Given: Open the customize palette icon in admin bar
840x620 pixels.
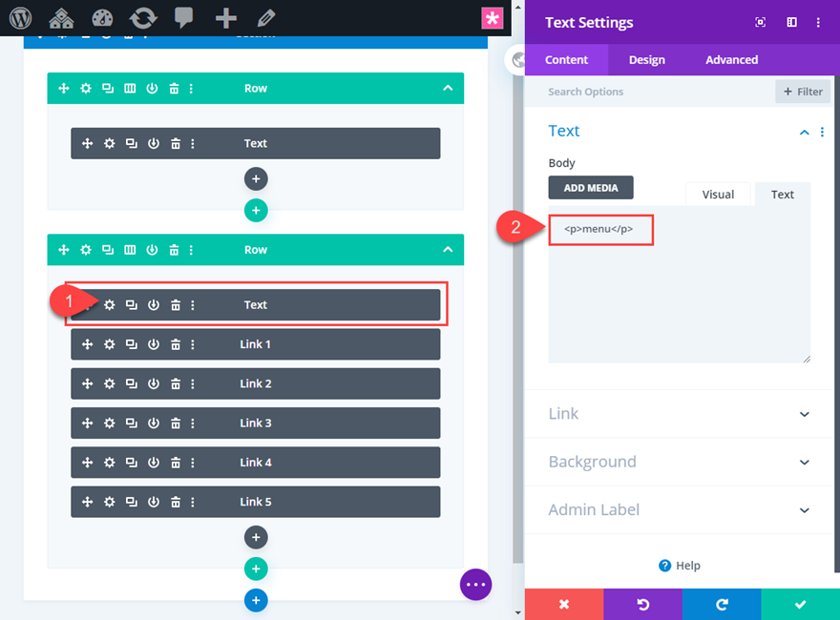Looking at the screenshot, I should click(x=102, y=18).
